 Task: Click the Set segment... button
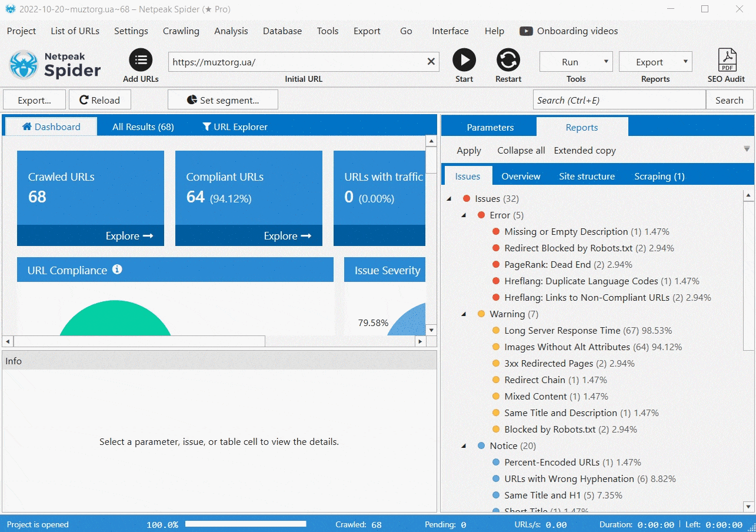click(223, 100)
